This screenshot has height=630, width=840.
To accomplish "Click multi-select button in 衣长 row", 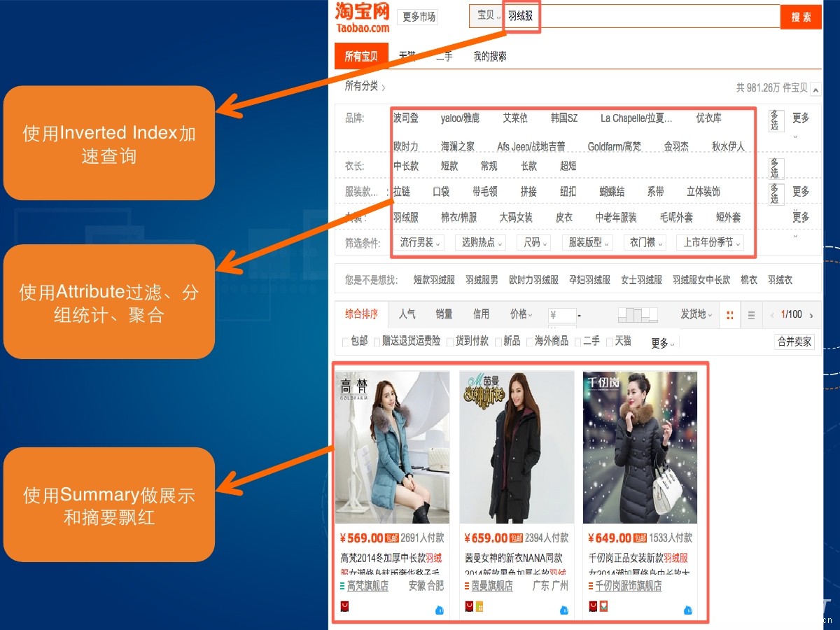I will (775, 168).
